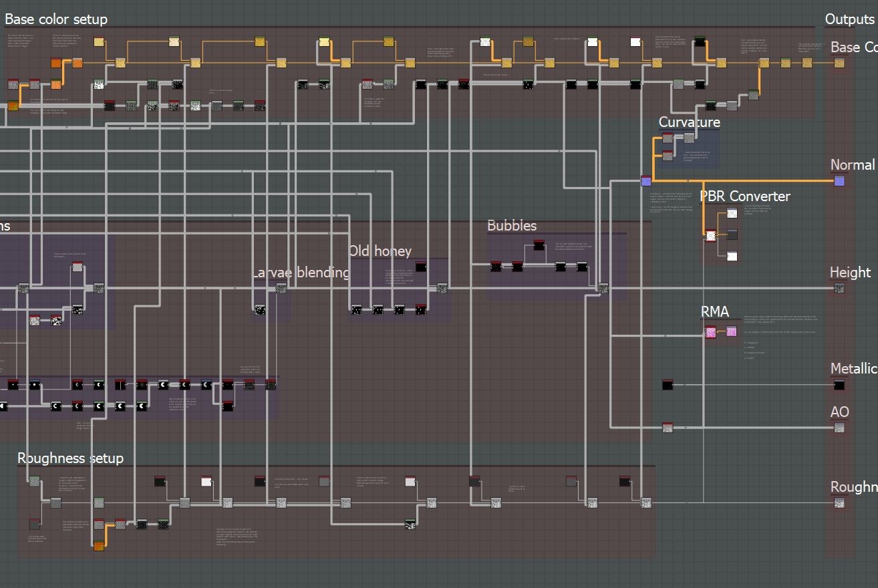Select rightmost gray node in Curvature frame
Screen dimensions: 878x588
click(689, 138)
